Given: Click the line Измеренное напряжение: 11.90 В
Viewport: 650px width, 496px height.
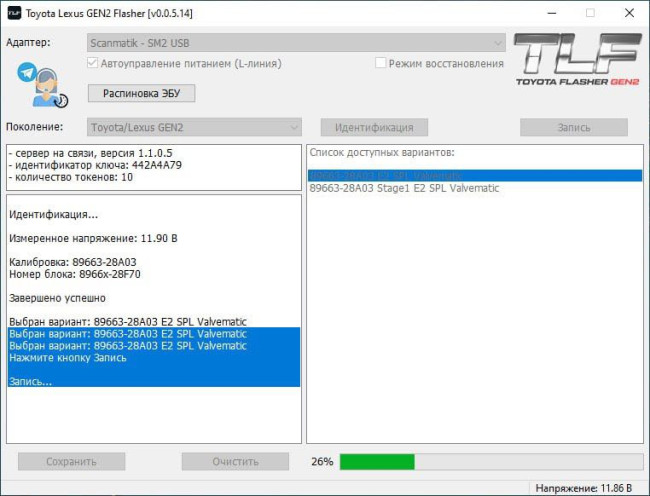Looking at the screenshot, I should coord(93,238).
